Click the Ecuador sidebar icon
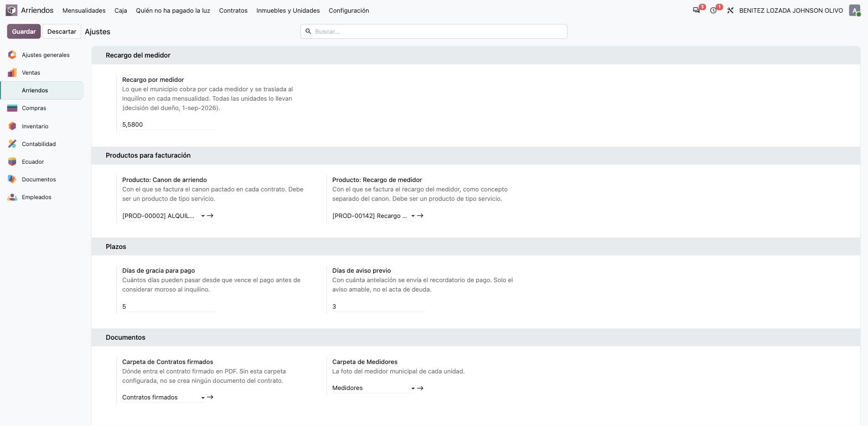The width and height of the screenshot is (868, 426). coord(12,162)
